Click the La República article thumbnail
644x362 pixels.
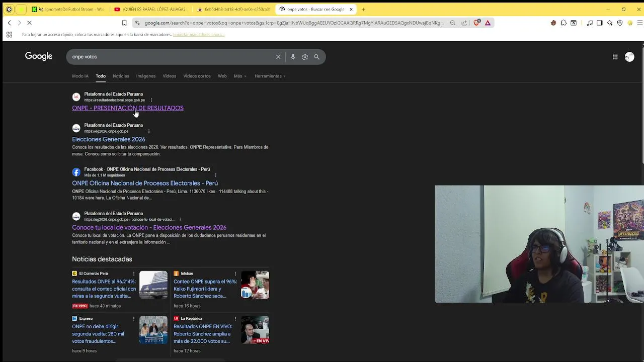[x=255, y=330]
